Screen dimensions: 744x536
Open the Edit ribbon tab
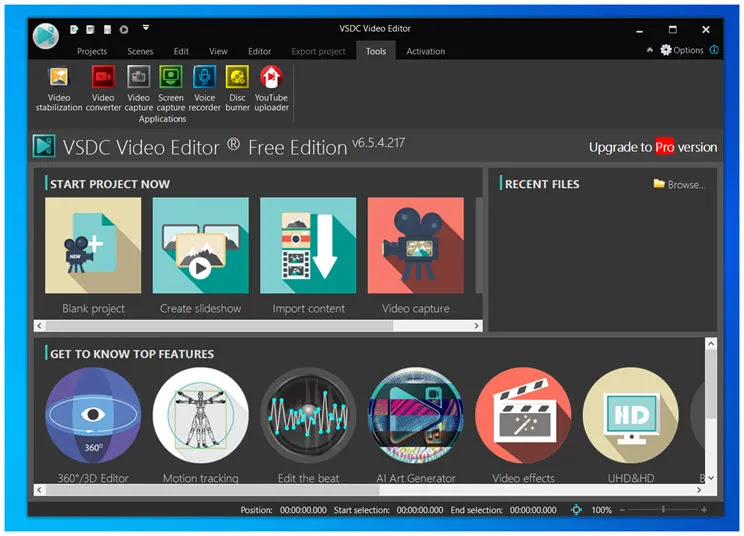[181, 51]
